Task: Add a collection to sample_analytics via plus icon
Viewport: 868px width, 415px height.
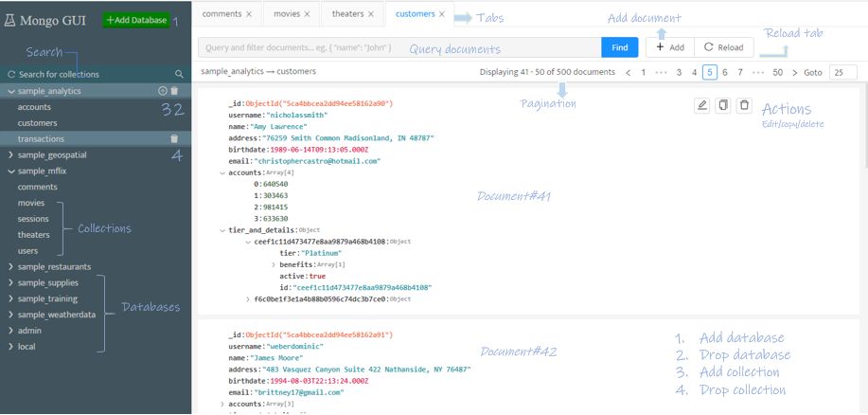Action: point(163,91)
